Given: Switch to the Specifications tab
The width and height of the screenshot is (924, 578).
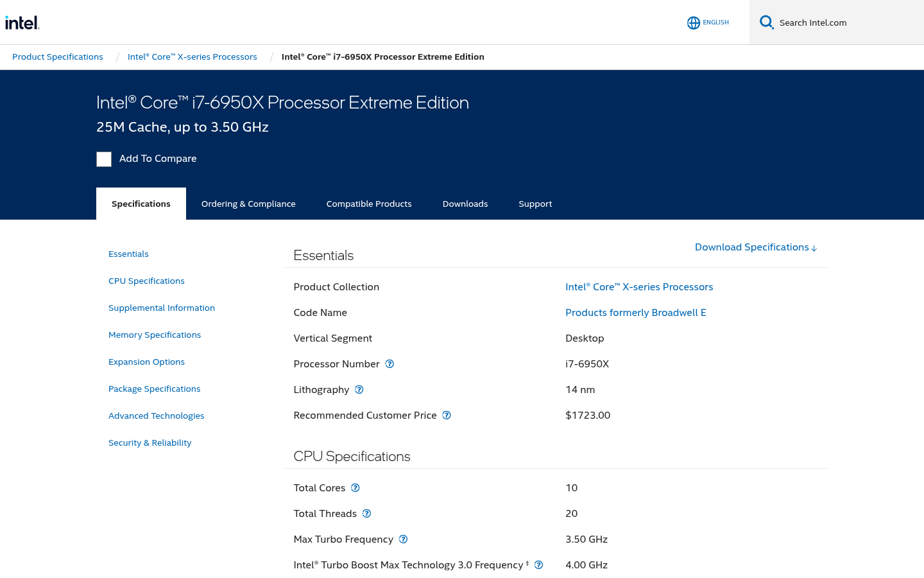Looking at the screenshot, I should point(141,204).
